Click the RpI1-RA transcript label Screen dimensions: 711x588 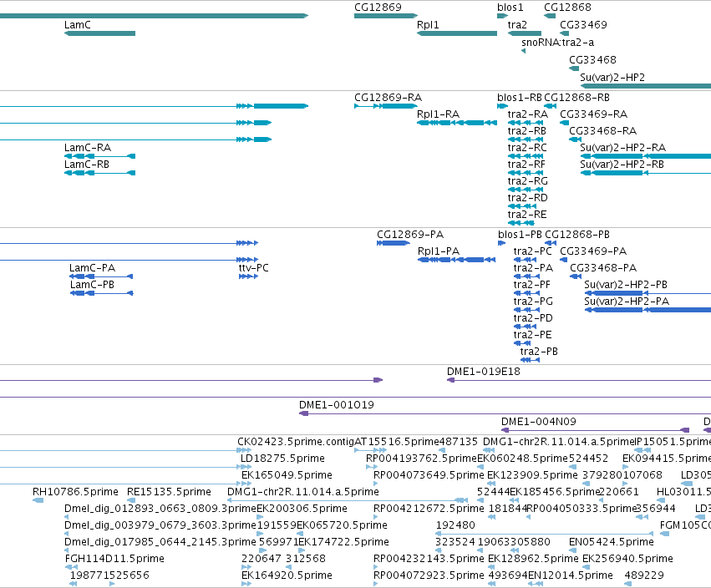[438, 114]
